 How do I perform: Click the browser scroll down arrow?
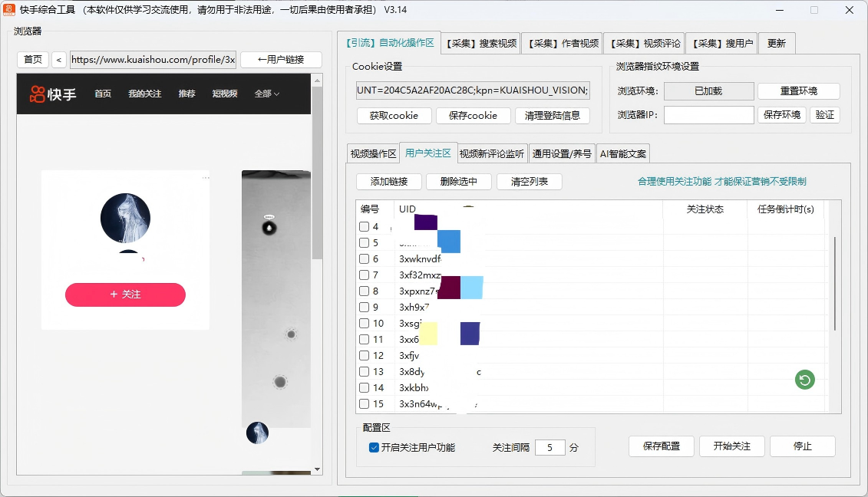[x=317, y=469]
